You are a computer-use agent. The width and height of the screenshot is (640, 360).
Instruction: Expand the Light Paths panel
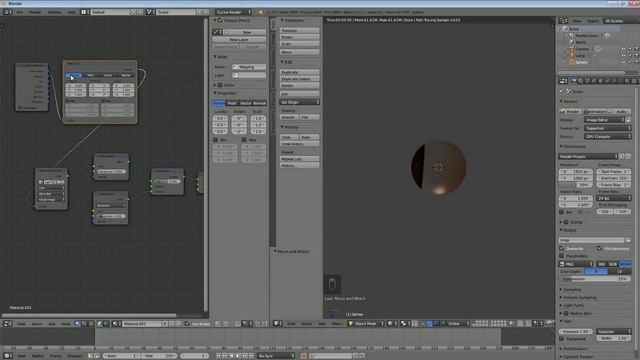(572, 305)
